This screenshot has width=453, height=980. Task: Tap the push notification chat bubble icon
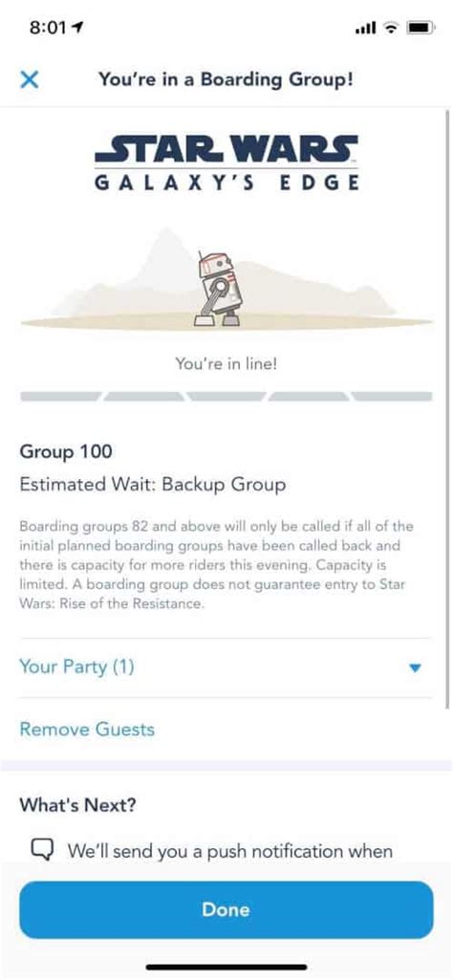coord(40,849)
